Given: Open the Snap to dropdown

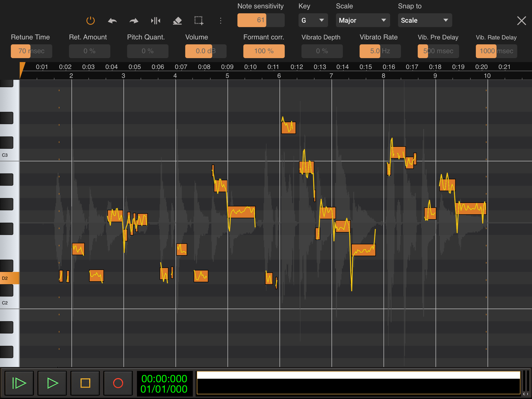Looking at the screenshot, I should 425,20.
